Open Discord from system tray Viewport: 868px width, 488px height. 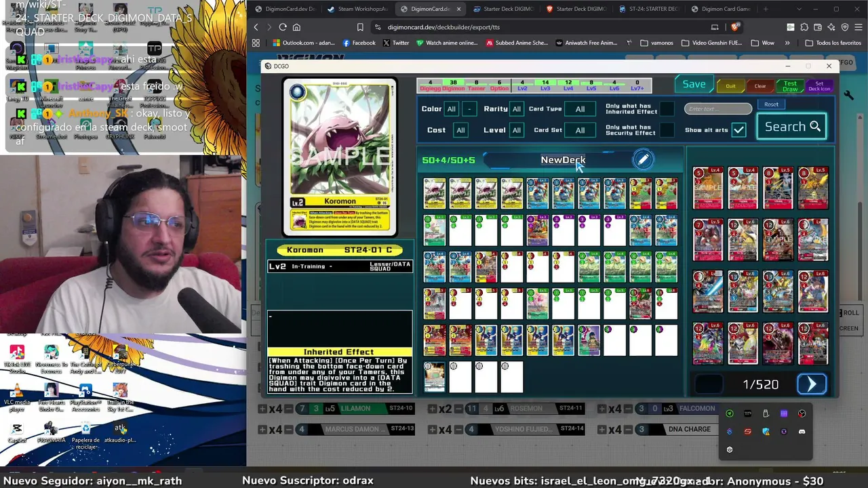[x=802, y=432]
